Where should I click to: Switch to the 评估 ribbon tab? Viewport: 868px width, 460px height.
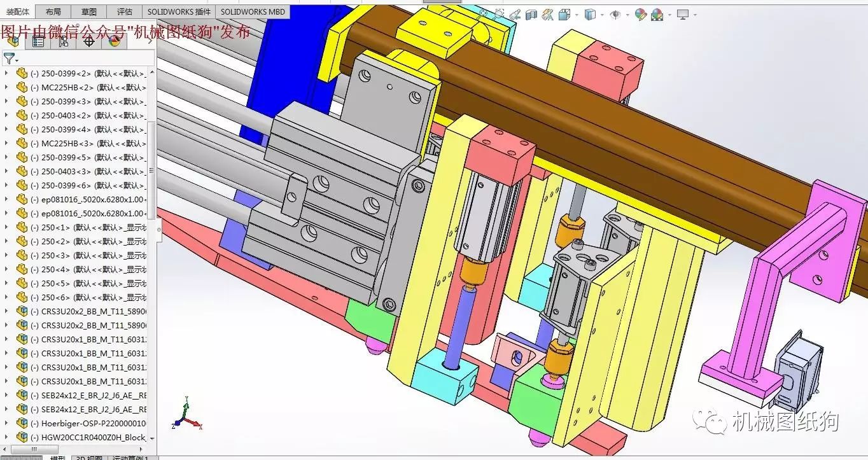pos(125,11)
